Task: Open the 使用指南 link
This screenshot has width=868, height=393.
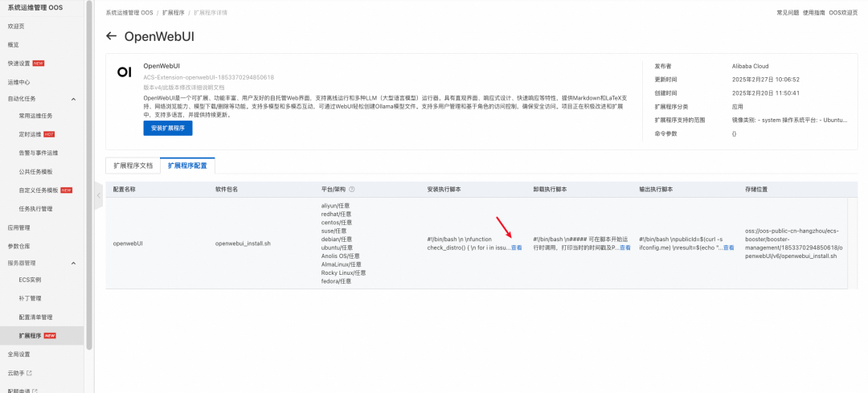Action: [813, 12]
